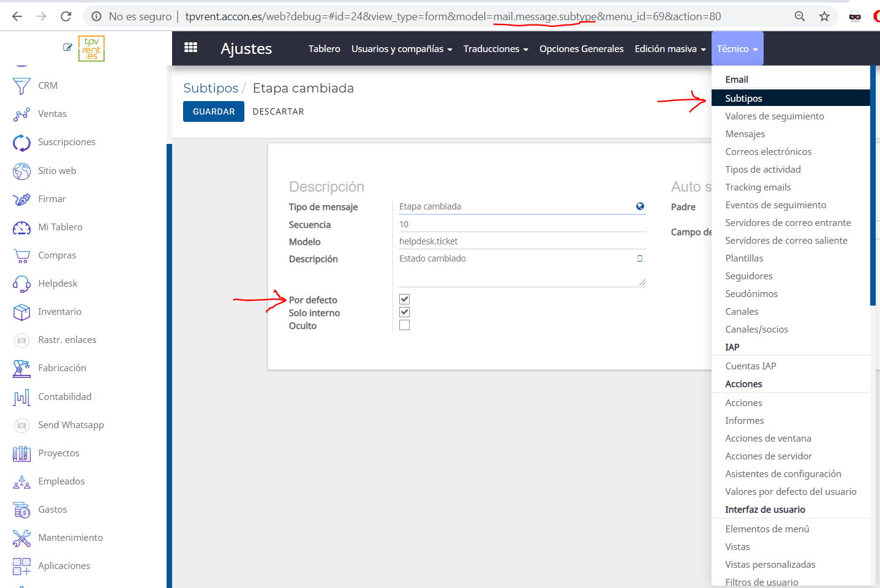Click the Inventario box icon

tap(21, 312)
